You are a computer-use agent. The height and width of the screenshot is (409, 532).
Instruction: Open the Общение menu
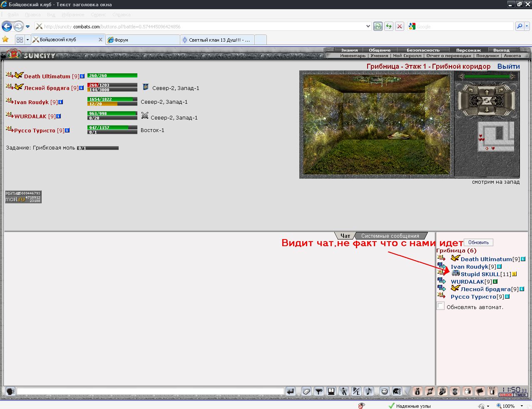[x=380, y=50]
